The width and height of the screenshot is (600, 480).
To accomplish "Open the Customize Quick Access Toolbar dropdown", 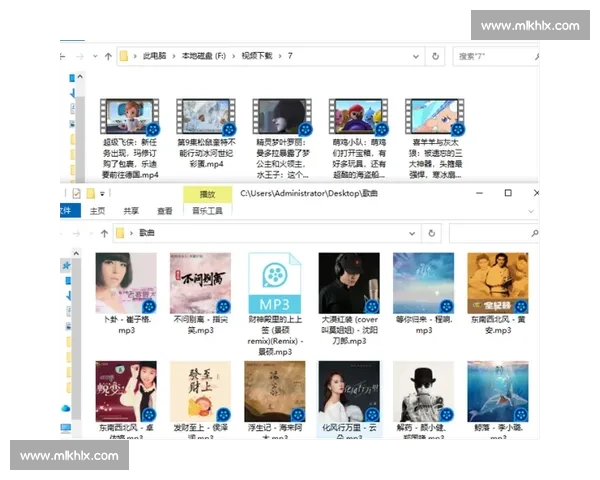I will point(102,194).
